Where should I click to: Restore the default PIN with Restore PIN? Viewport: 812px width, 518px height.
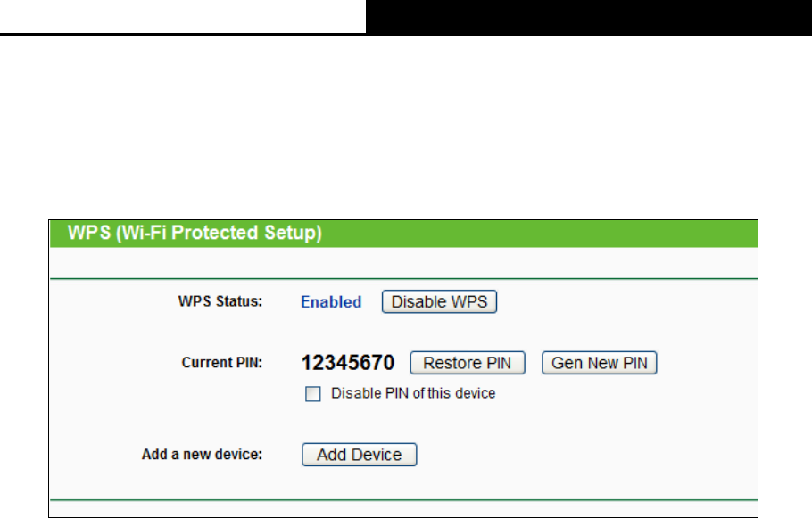467,363
